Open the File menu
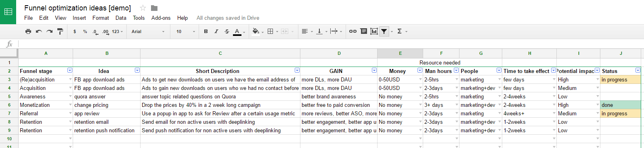 pos(28,18)
